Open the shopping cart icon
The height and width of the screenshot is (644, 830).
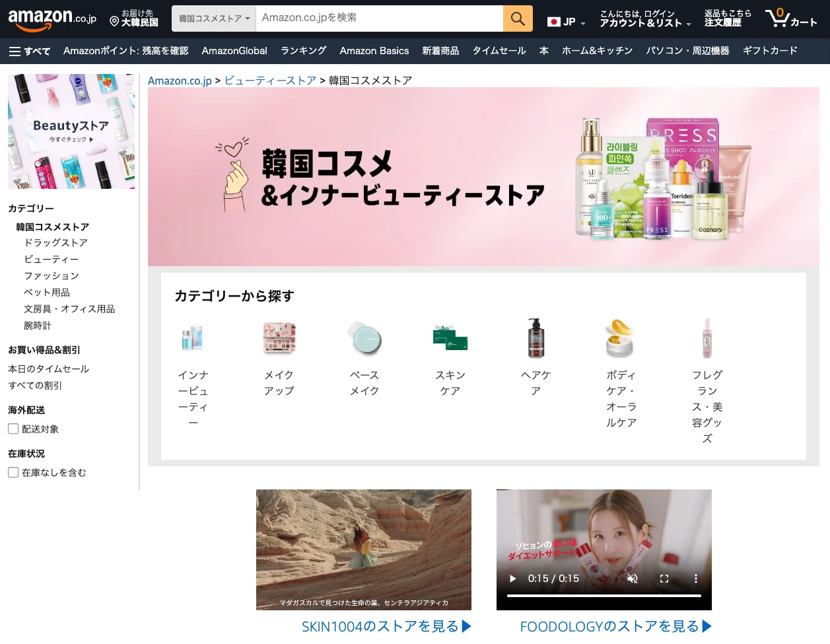pyautogui.click(x=791, y=18)
